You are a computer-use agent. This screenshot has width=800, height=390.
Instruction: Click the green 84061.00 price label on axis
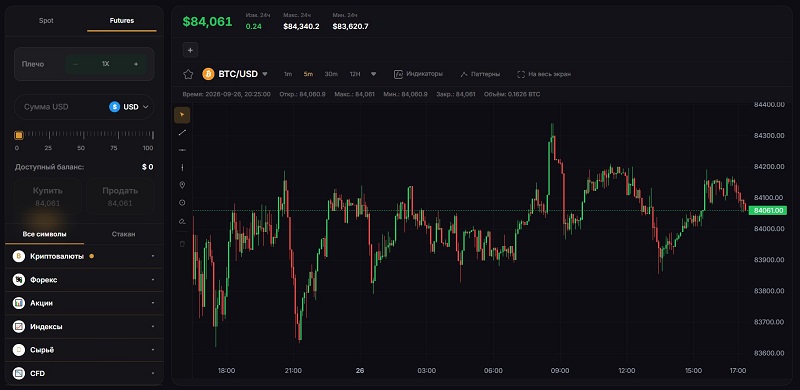tap(768, 210)
